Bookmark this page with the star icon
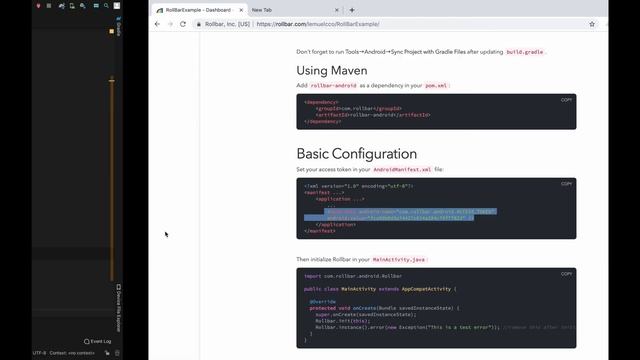640x360 pixels. click(592, 24)
